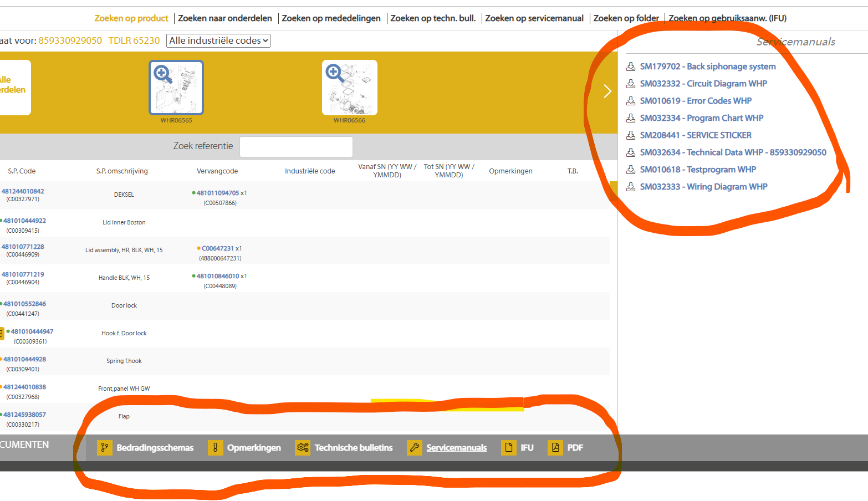Open part code 481245938057 link

click(25, 415)
